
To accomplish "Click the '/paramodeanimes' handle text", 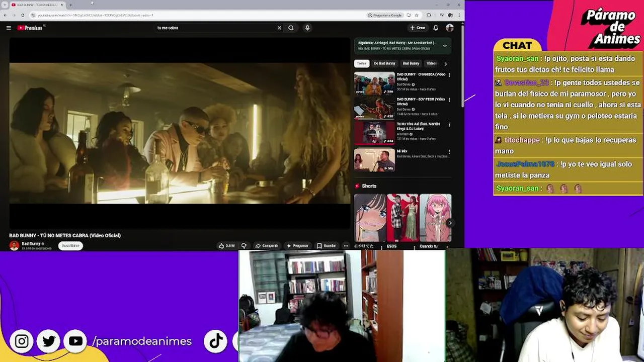I will point(142,341).
